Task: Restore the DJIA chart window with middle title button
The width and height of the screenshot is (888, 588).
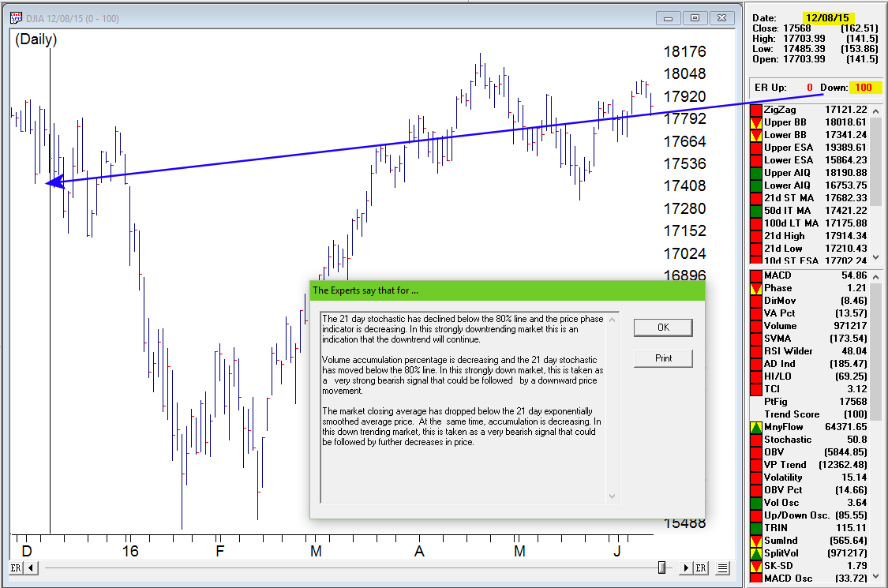Action: coord(695,18)
